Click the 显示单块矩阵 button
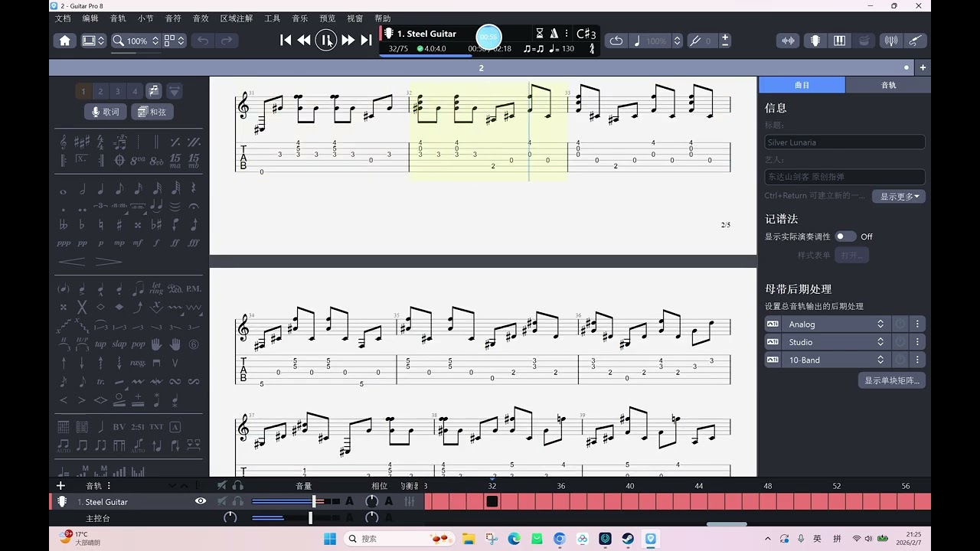 892,380
